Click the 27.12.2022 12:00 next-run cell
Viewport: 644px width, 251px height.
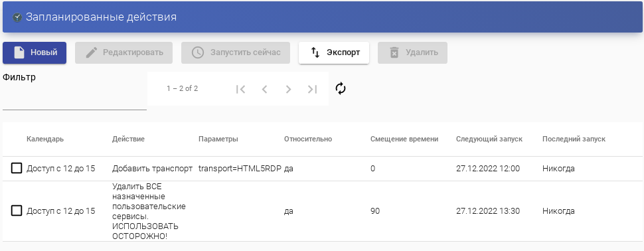click(x=488, y=169)
